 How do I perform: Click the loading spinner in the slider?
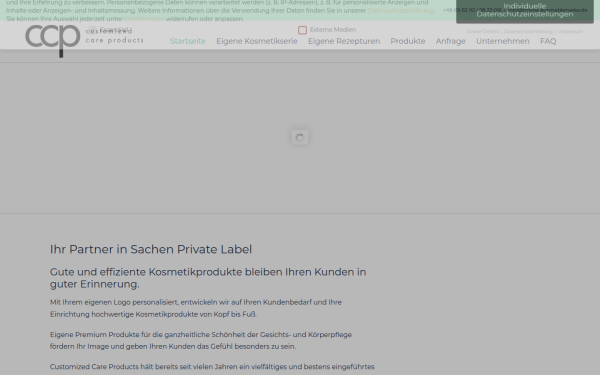point(300,137)
